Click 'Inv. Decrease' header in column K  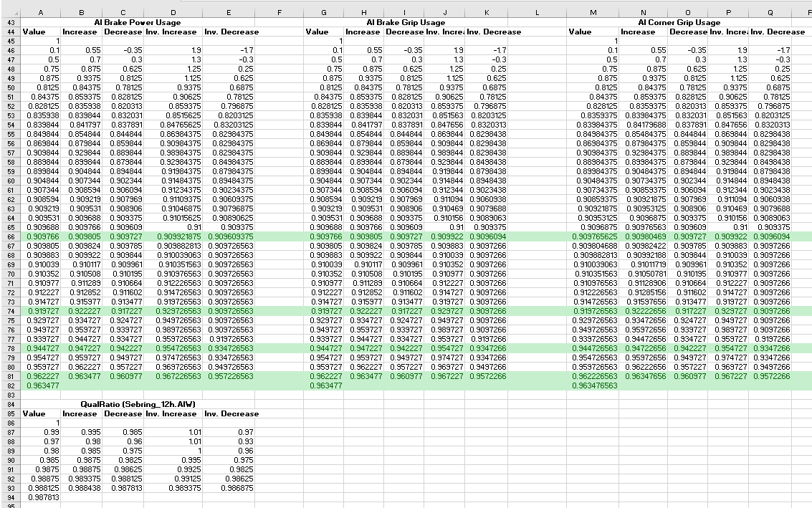[486, 32]
